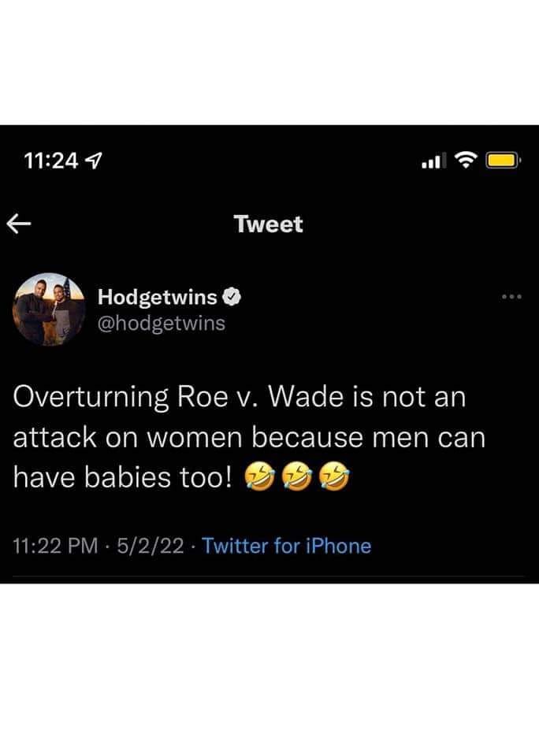This screenshot has height=756, width=539.
Task: Tap the Tweet header title
Action: 268,224
